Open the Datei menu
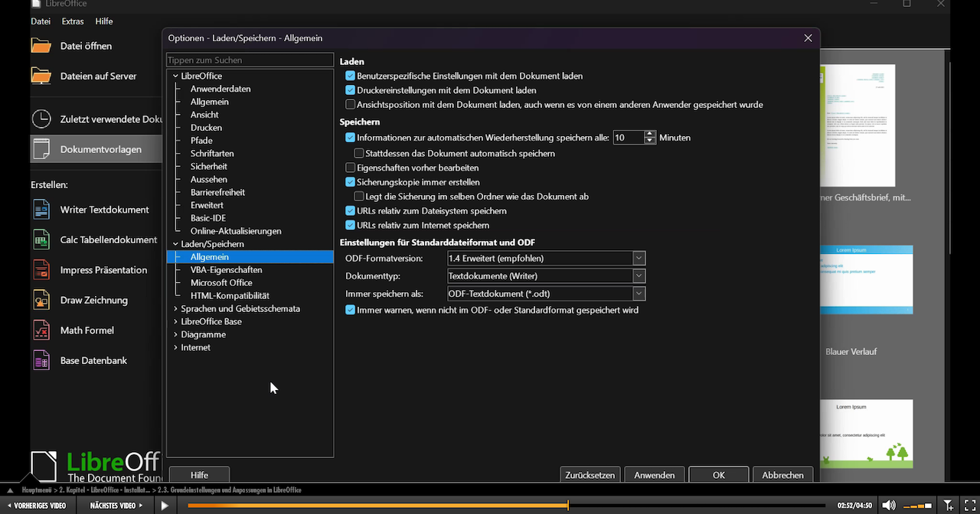This screenshot has height=514, width=980. [41, 21]
